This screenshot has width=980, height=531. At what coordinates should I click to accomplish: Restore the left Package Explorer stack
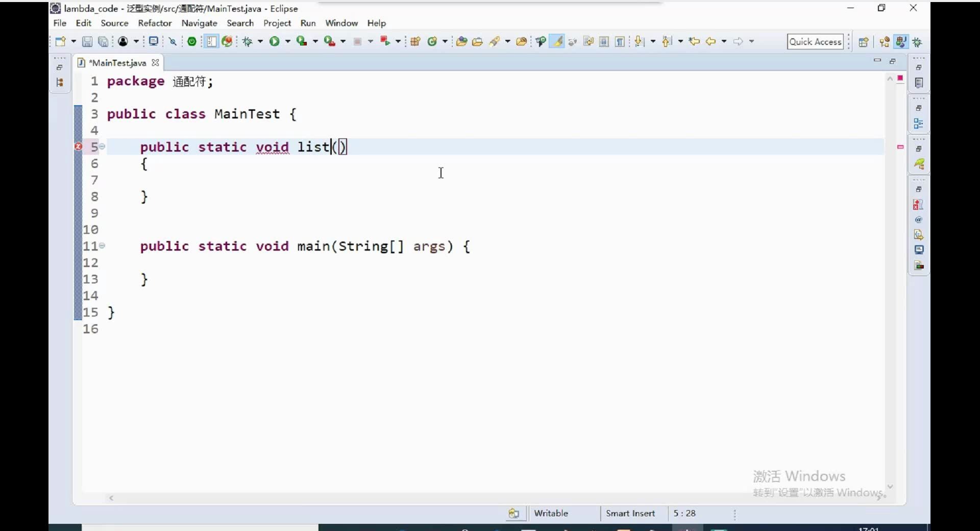pos(60,67)
